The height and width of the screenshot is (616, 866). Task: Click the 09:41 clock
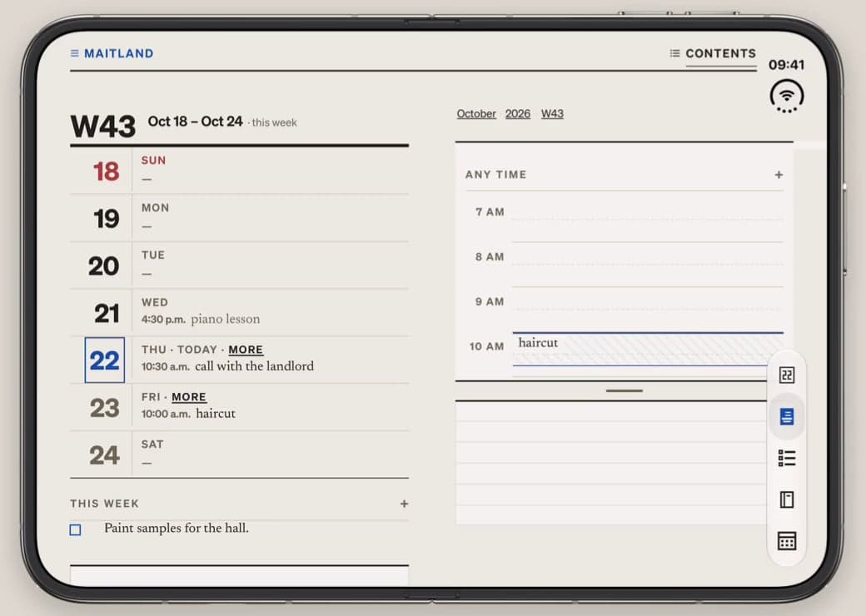[x=786, y=65]
